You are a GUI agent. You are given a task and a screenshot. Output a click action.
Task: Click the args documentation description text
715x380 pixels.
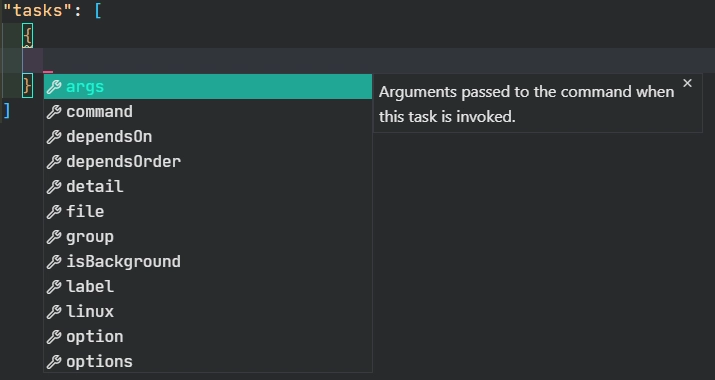coord(526,104)
